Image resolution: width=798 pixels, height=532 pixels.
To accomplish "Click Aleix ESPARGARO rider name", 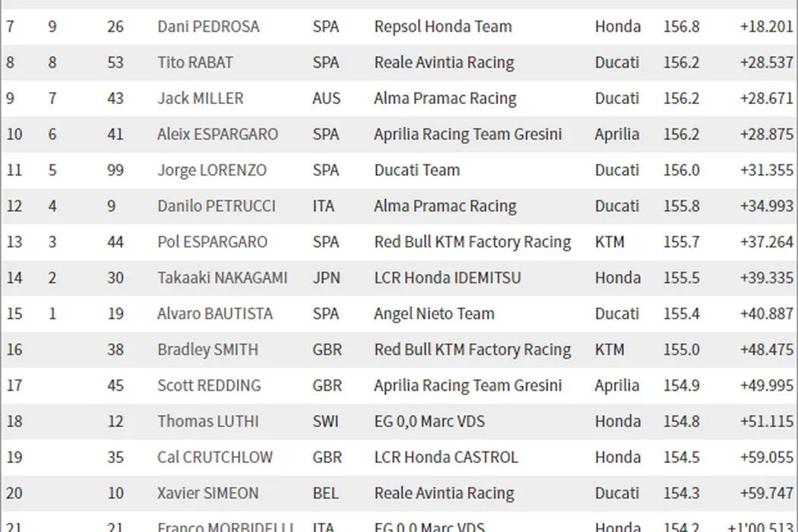I will pos(218,135).
